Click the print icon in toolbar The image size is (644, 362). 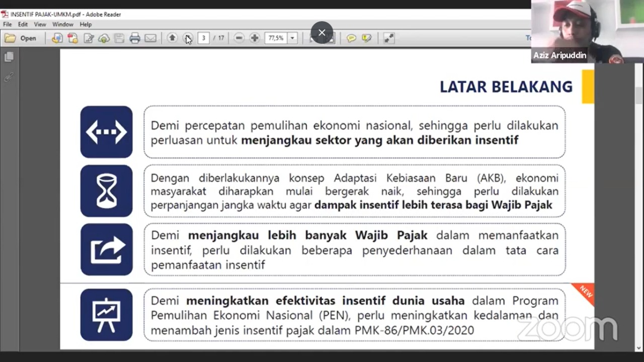[x=134, y=38]
